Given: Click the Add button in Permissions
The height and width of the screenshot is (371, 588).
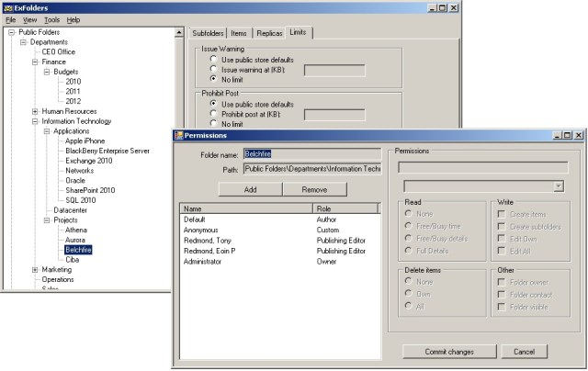Looking at the screenshot, I should click(249, 189).
